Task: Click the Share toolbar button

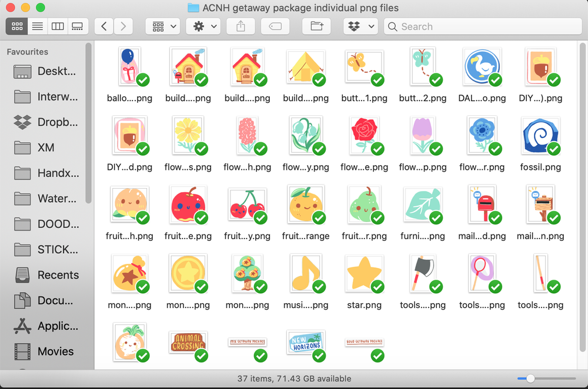Action: tap(240, 26)
